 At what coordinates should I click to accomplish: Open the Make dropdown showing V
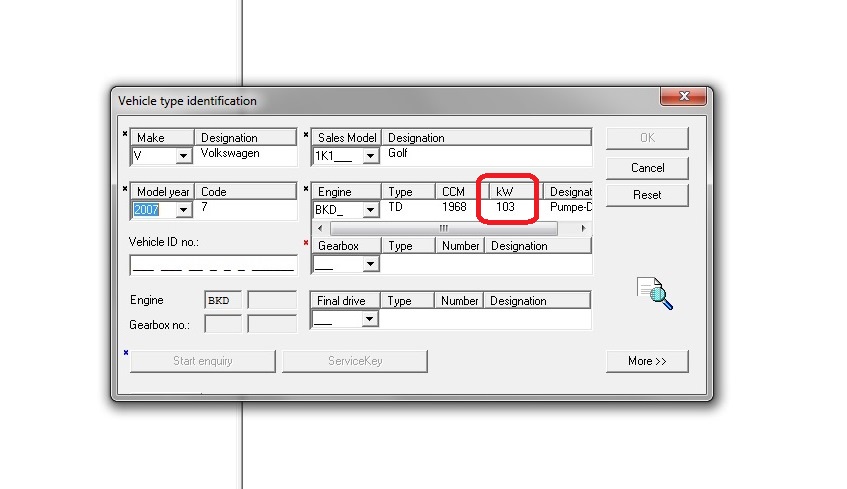click(183, 156)
